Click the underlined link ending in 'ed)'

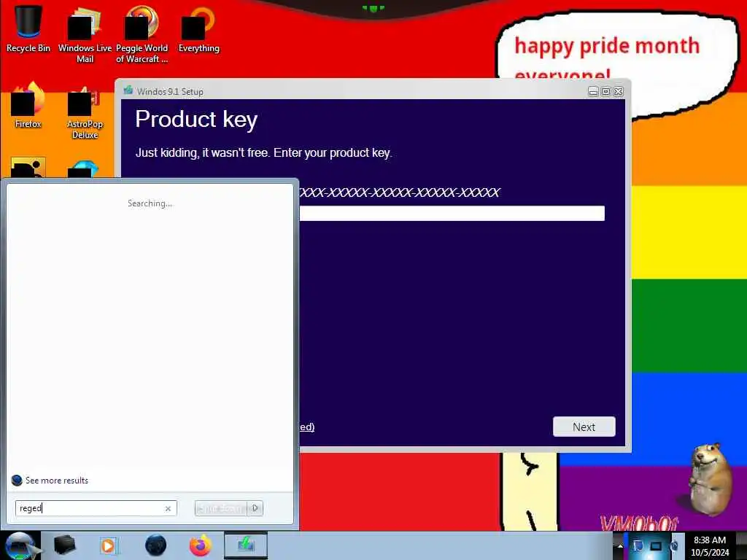[x=307, y=427]
